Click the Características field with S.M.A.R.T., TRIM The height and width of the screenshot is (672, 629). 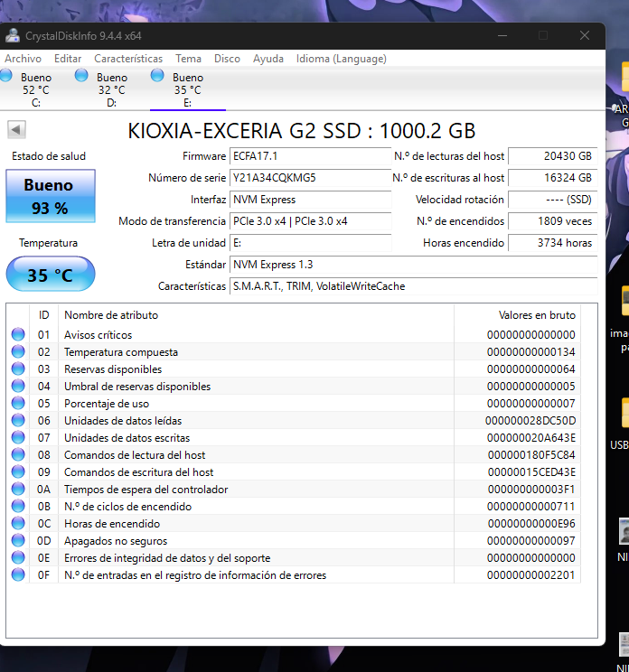coord(414,286)
